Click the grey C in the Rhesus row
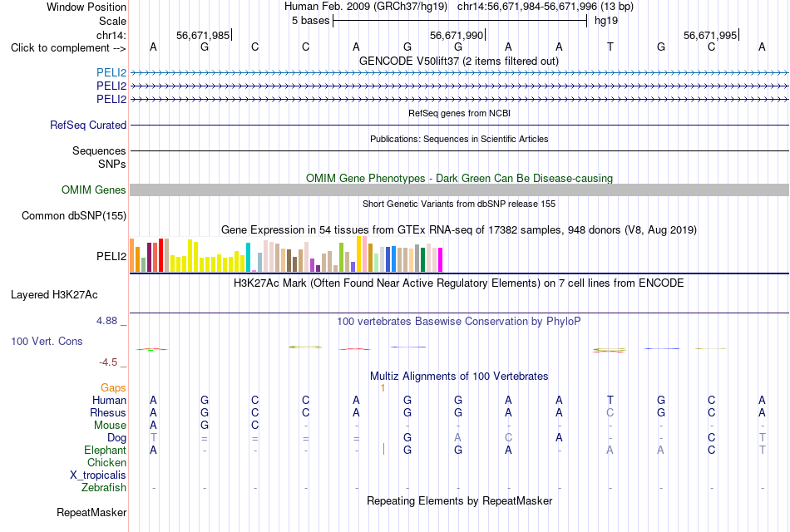 610,412
